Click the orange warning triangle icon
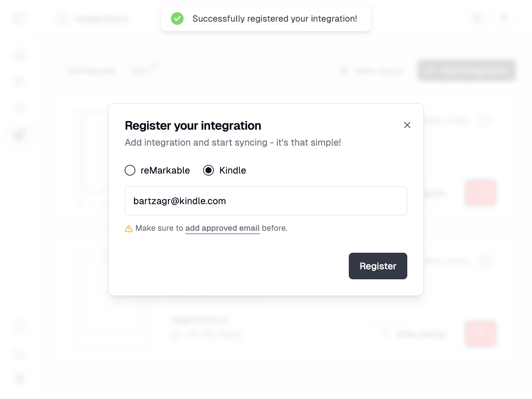The width and height of the screenshot is (532, 399). [129, 229]
